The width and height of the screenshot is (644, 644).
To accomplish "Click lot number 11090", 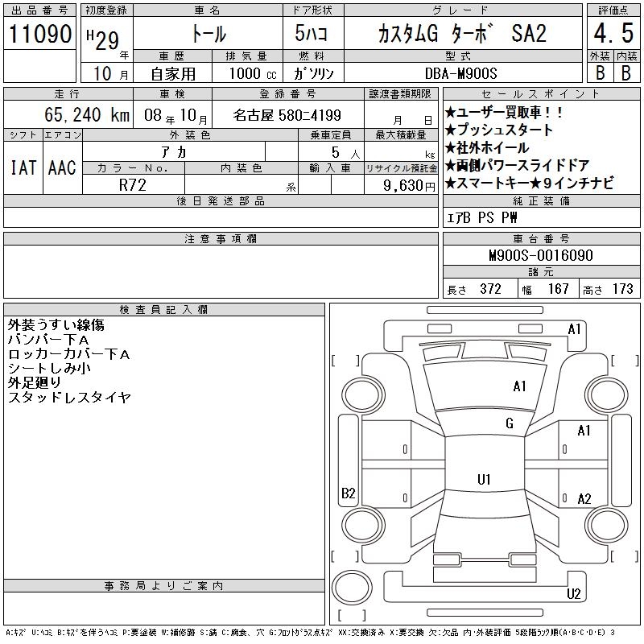I will 39,34.
